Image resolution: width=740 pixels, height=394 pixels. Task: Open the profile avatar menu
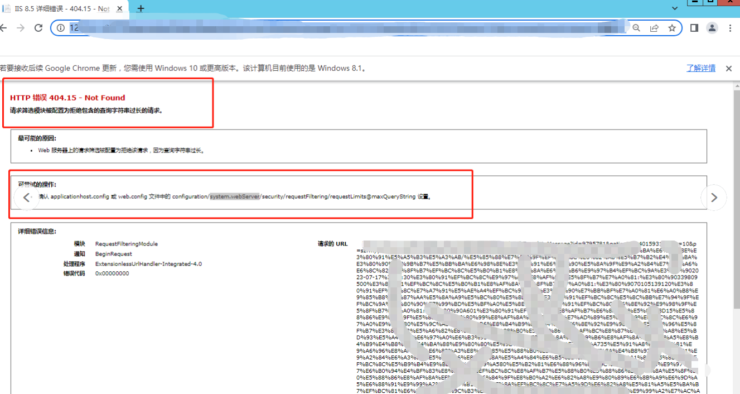tap(712, 28)
